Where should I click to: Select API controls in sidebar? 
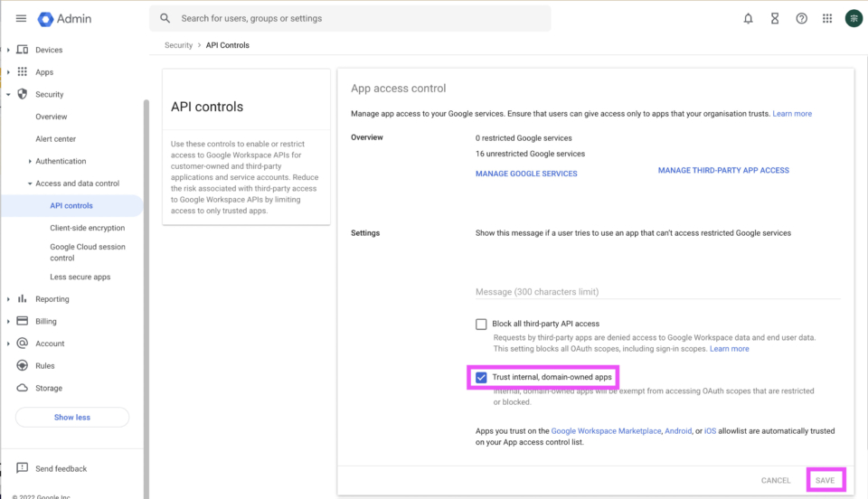pyautogui.click(x=71, y=205)
